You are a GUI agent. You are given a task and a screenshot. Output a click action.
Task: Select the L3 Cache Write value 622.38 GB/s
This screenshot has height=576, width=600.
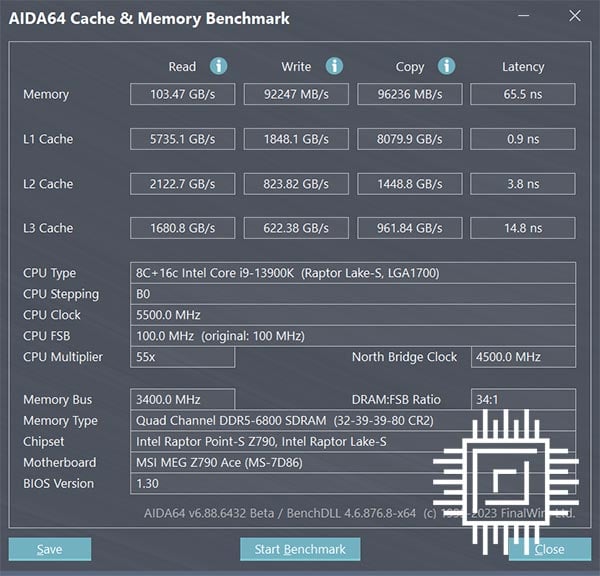point(296,228)
